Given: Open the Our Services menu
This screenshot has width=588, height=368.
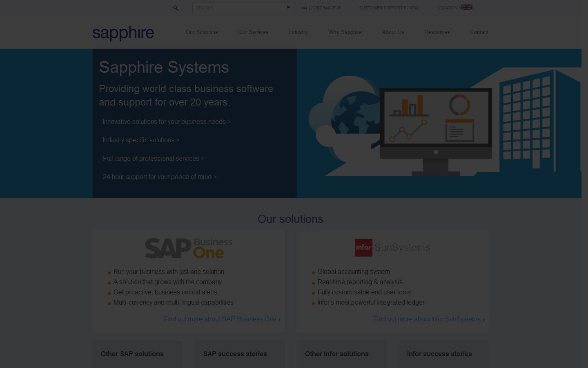Looking at the screenshot, I should (254, 32).
